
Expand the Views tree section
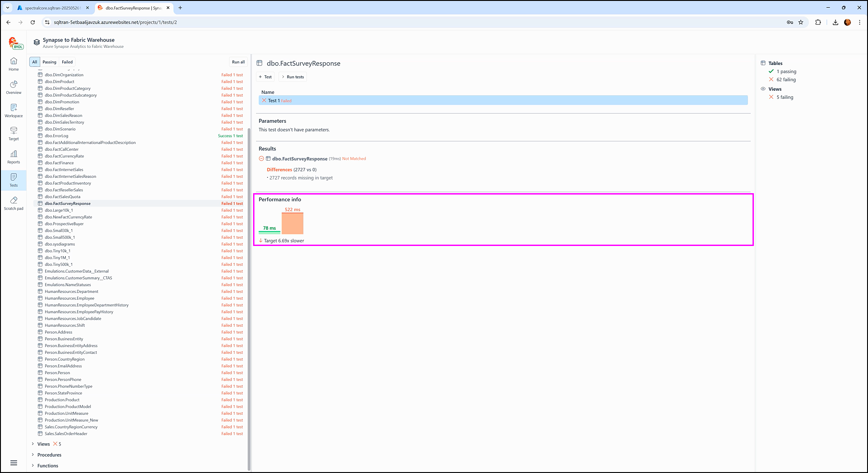[33, 444]
